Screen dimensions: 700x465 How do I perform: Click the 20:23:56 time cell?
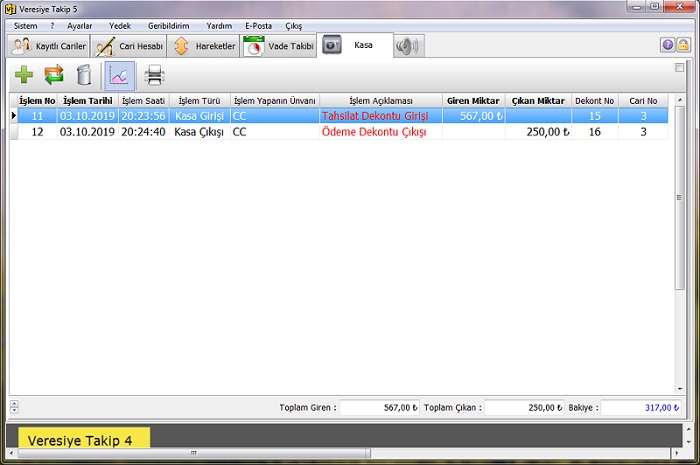point(144,116)
